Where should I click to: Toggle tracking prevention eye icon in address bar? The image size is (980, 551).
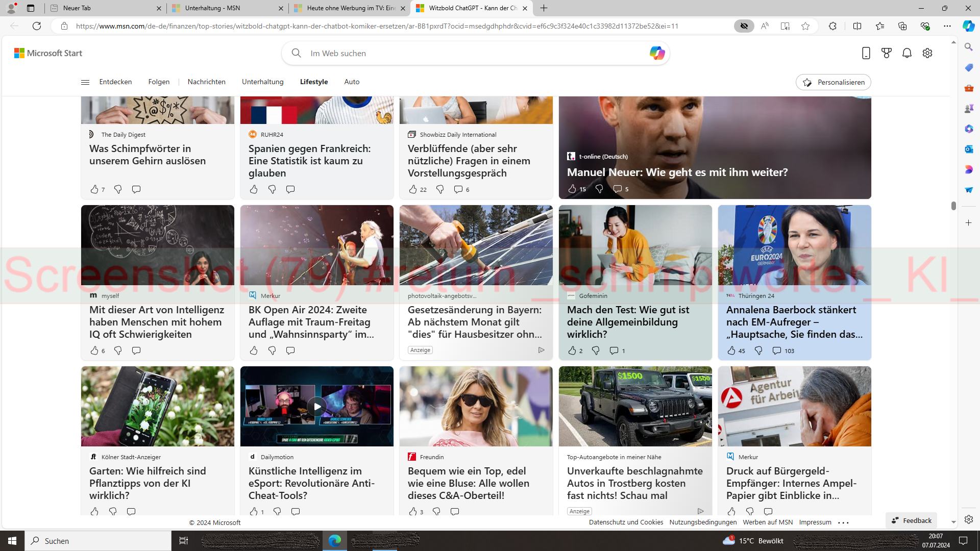click(744, 26)
